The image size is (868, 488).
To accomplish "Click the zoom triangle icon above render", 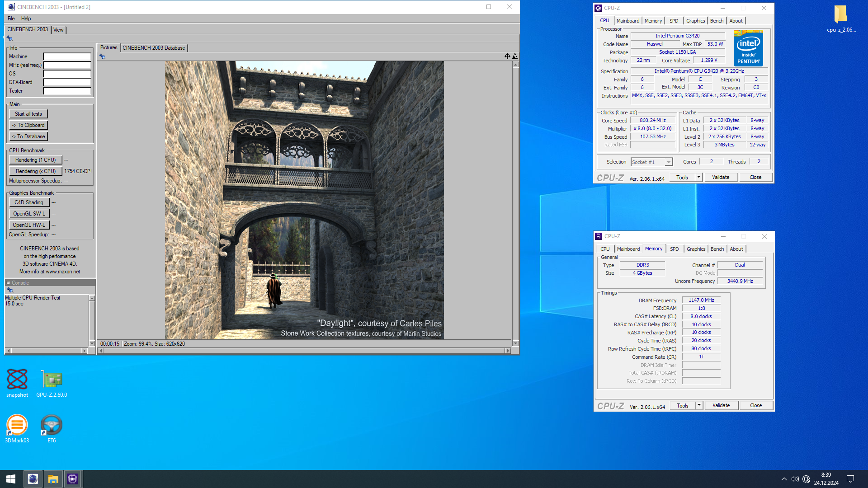I will click(x=514, y=56).
